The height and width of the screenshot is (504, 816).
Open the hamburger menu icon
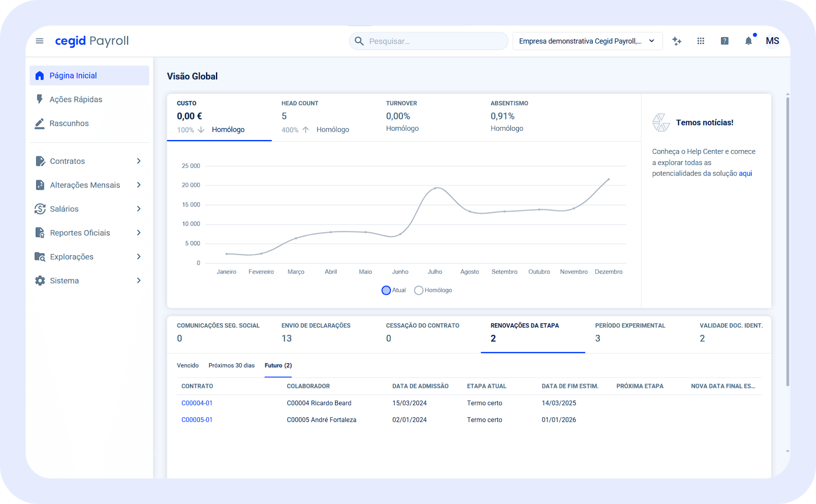click(39, 41)
